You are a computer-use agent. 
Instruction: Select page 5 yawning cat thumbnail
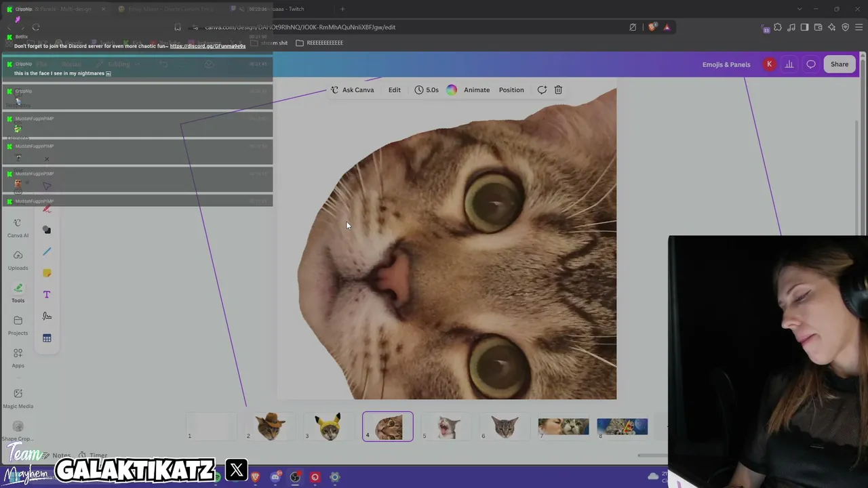[447, 426]
